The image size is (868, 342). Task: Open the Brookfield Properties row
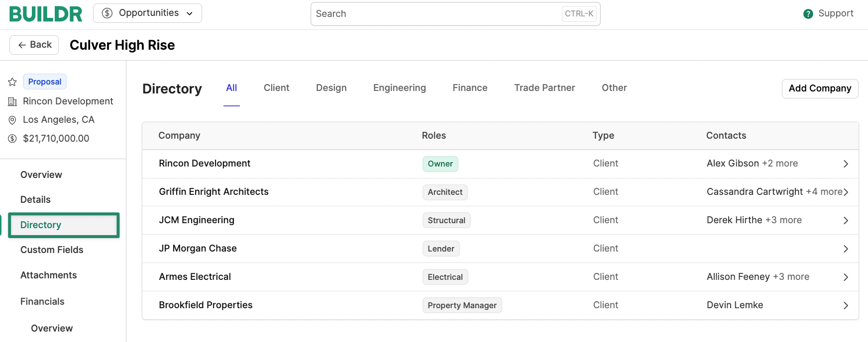tap(500, 305)
